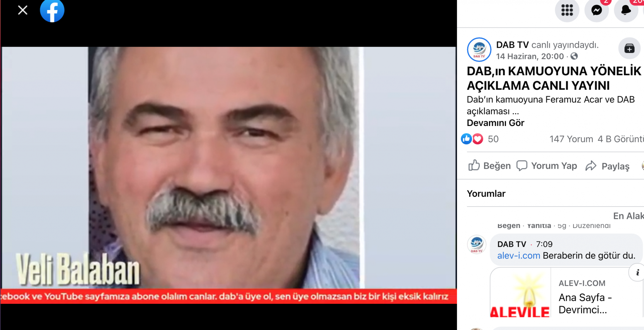Screen dimensions: 644x330
Task: Click the ALEVILE link preview thumbnail
Action: click(x=520, y=293)
